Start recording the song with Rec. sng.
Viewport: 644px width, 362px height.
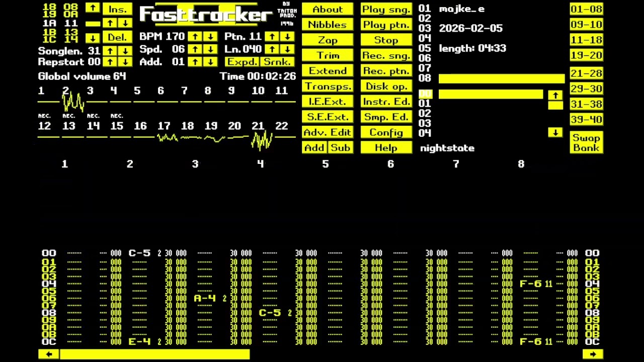pyautogui.click(x=386, y=55)
